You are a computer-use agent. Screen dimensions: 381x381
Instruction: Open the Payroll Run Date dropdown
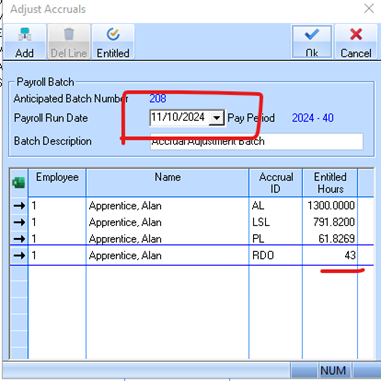[x=217, y=118]
